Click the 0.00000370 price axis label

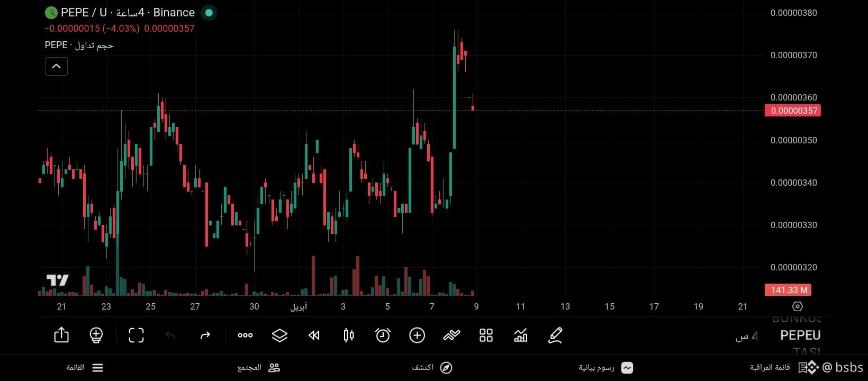point(793,55)
